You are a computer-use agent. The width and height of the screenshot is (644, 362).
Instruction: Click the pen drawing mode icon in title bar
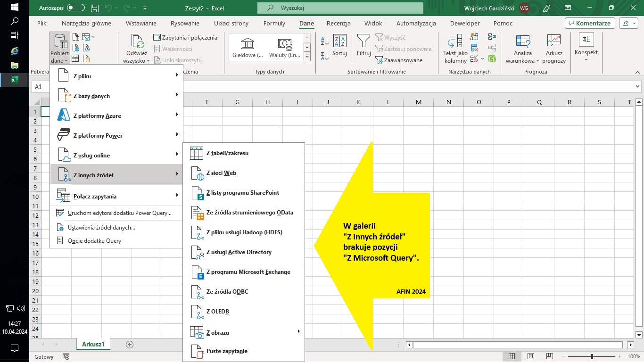coord(547,8)
